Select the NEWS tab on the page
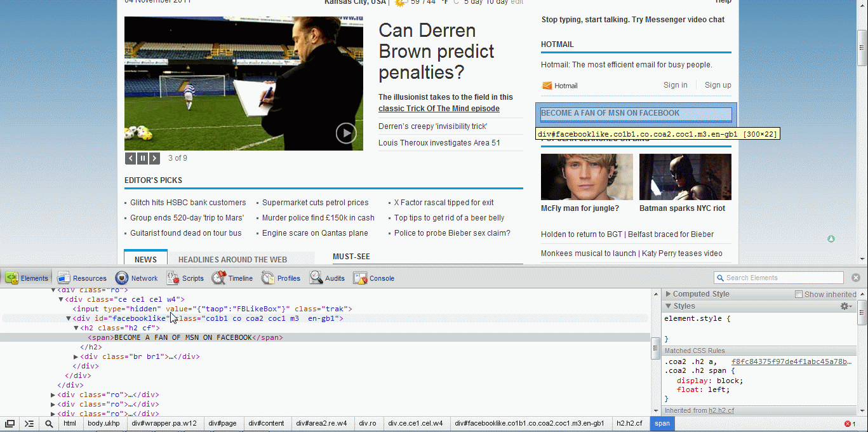Viewport: 868px width, 432px height. [145, 259]
